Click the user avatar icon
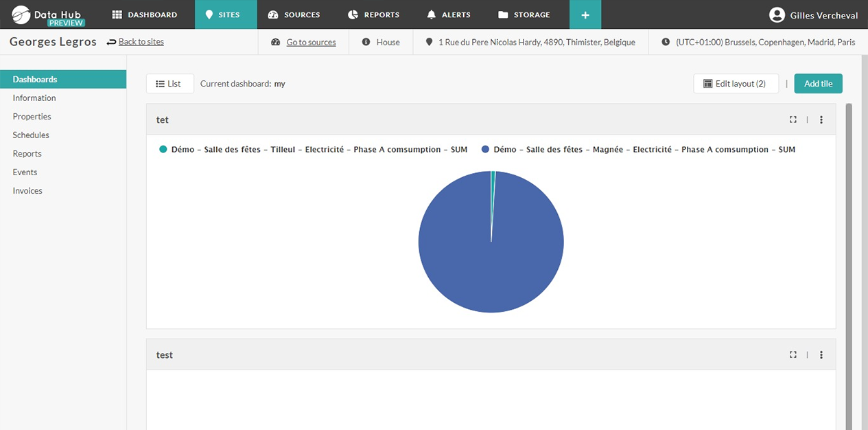Image resolution: width=868 pixels, height=430 pixels. point(777,15)
